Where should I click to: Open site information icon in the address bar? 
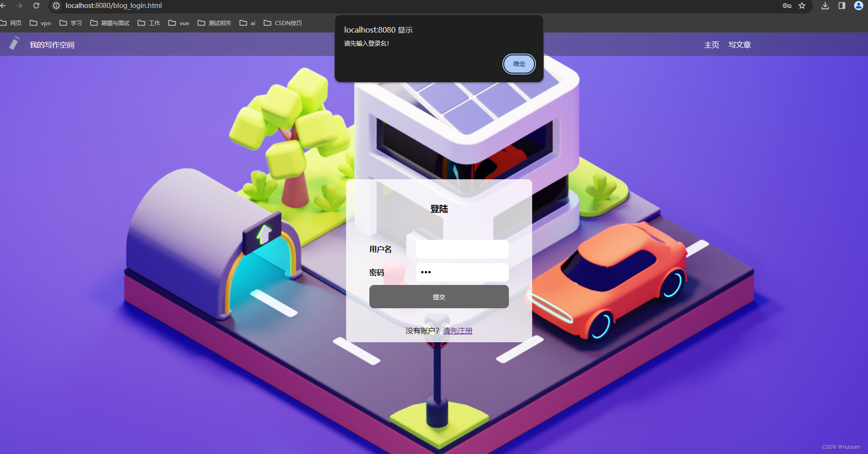(56, 6)
